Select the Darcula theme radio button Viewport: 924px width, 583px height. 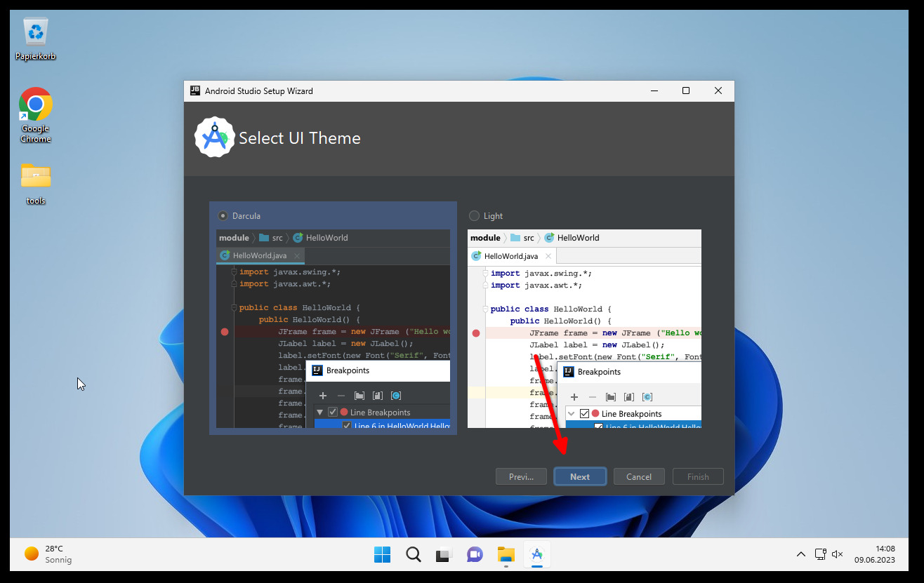pyautogui.click(x=223, y=216)
